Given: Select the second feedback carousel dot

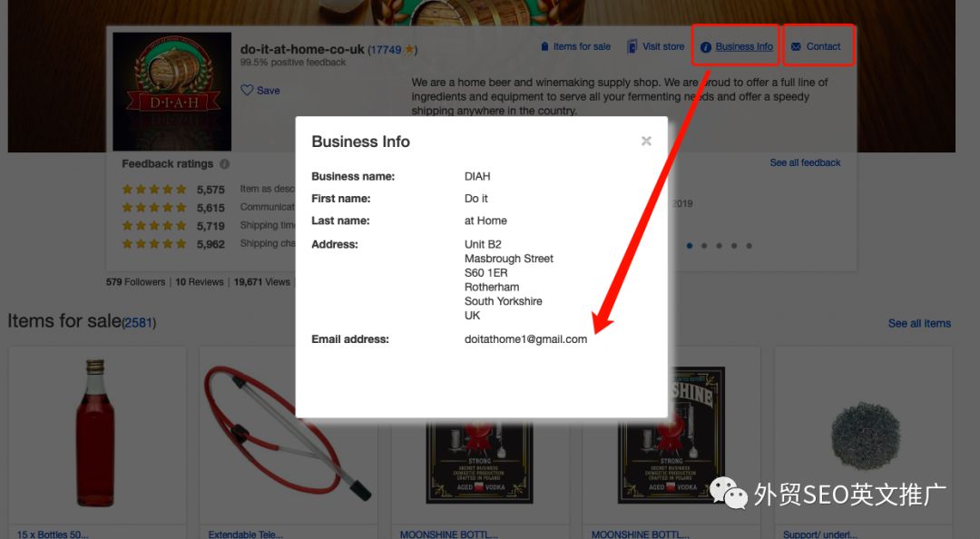Looking at the screenshot, I should [x=704, y=246].
